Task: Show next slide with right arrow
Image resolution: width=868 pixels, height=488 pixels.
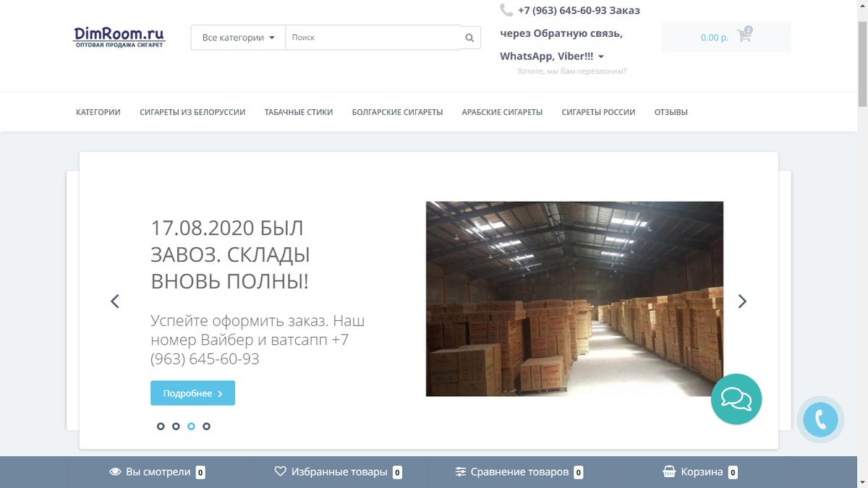Action: [742, 301]
